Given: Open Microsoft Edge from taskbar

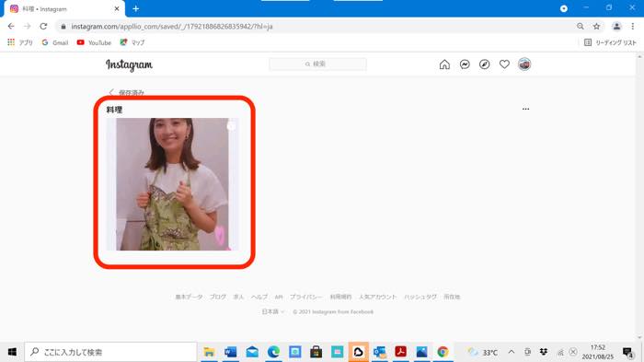Looking at the screenshot, I should coord(273,352).
